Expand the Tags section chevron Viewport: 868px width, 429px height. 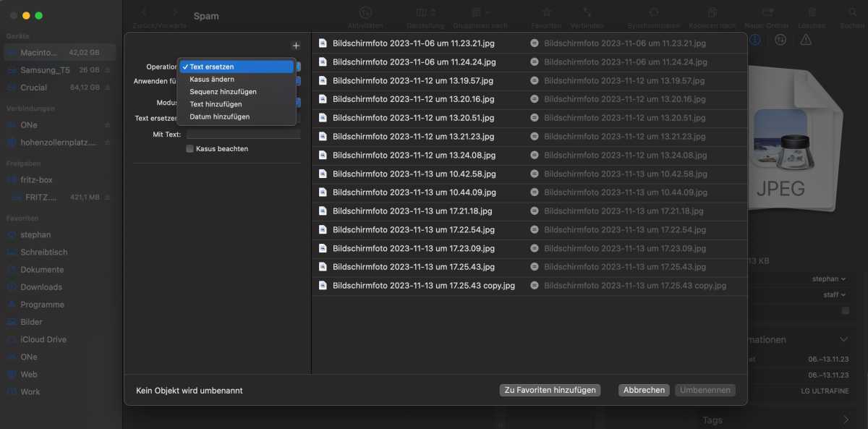coord(846,420)
